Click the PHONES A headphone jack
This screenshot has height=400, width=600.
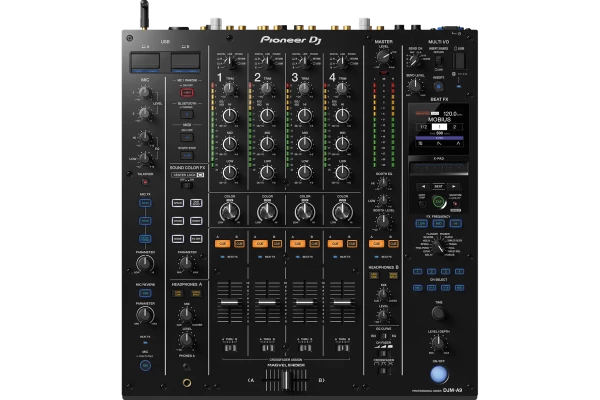click(x=187, y=382)
